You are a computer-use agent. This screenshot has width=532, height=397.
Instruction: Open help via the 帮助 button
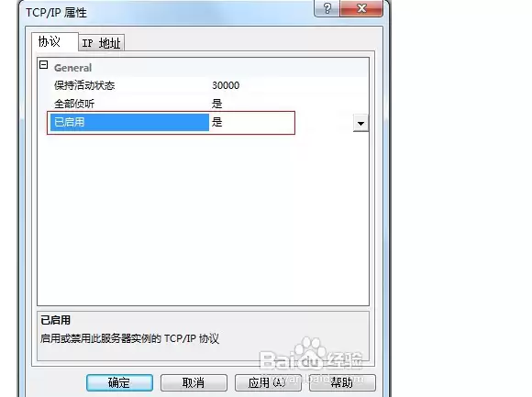point(342,382)
